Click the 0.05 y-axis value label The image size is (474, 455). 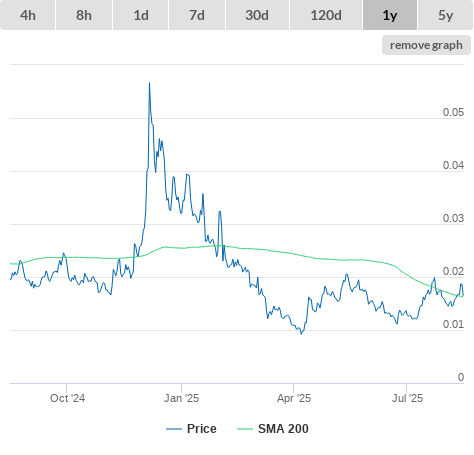453,112
